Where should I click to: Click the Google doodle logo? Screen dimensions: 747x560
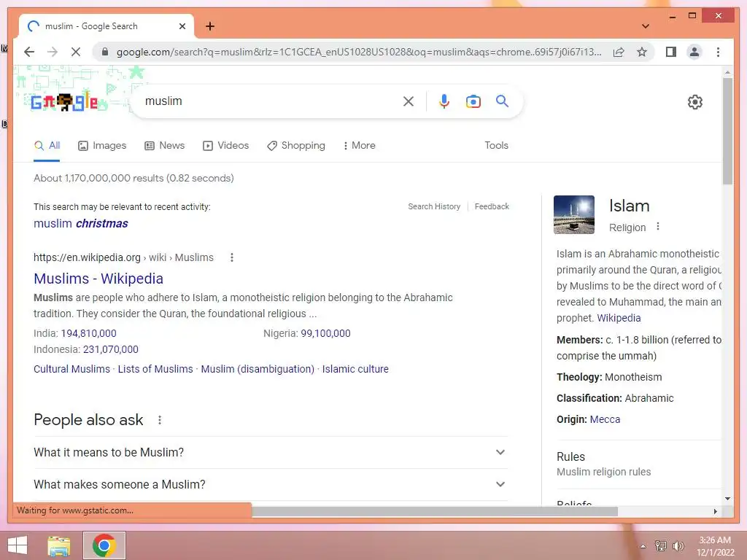pyautogui.click(x=65, y=102)
